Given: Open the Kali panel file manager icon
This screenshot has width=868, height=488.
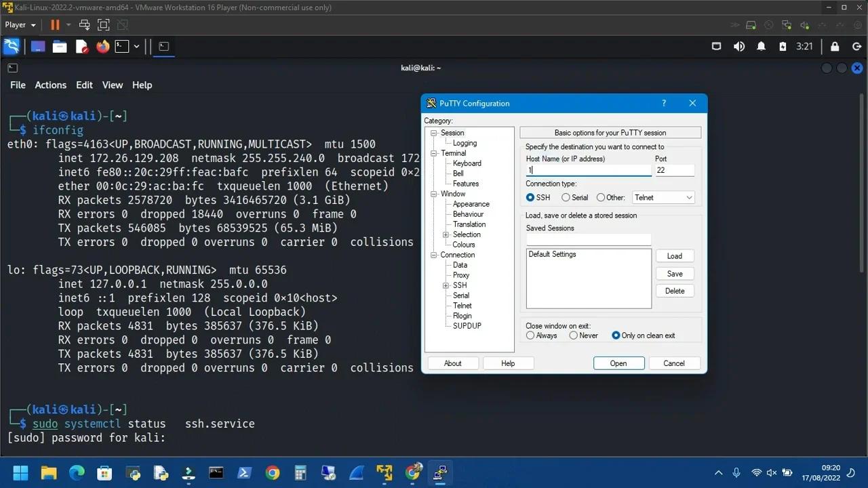Looking at the screenshot, I should pos(60,47).
